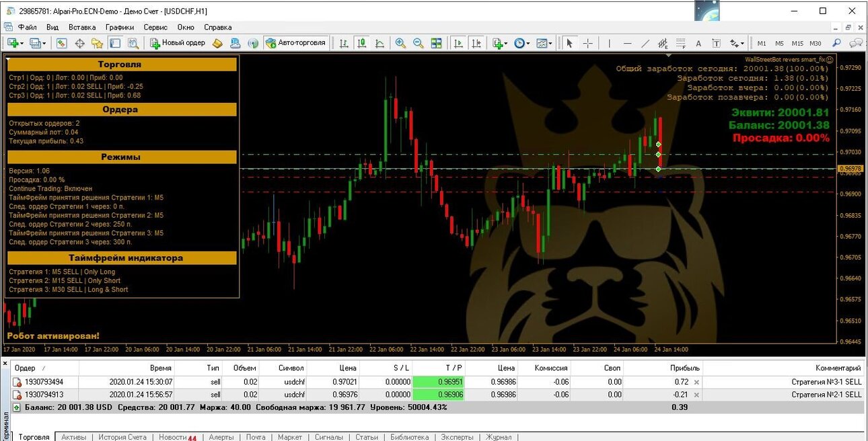Switch to the M15 timeframe
This screenshot has width=868, height=441.
(797, 43)
